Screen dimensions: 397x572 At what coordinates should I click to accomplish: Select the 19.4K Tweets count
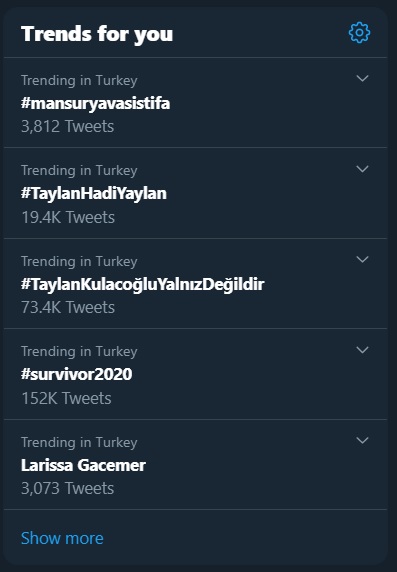pos(68,217)
